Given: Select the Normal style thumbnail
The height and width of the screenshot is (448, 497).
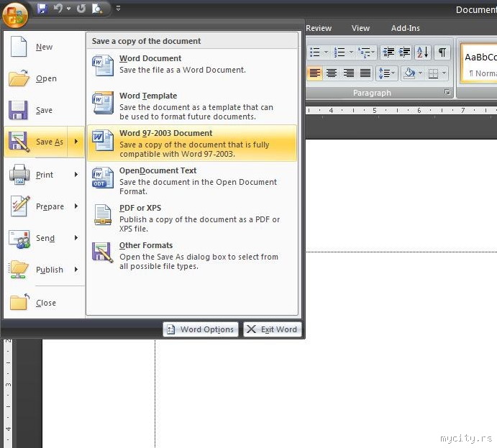Looking at the screenshot, I should coord(479,64).
